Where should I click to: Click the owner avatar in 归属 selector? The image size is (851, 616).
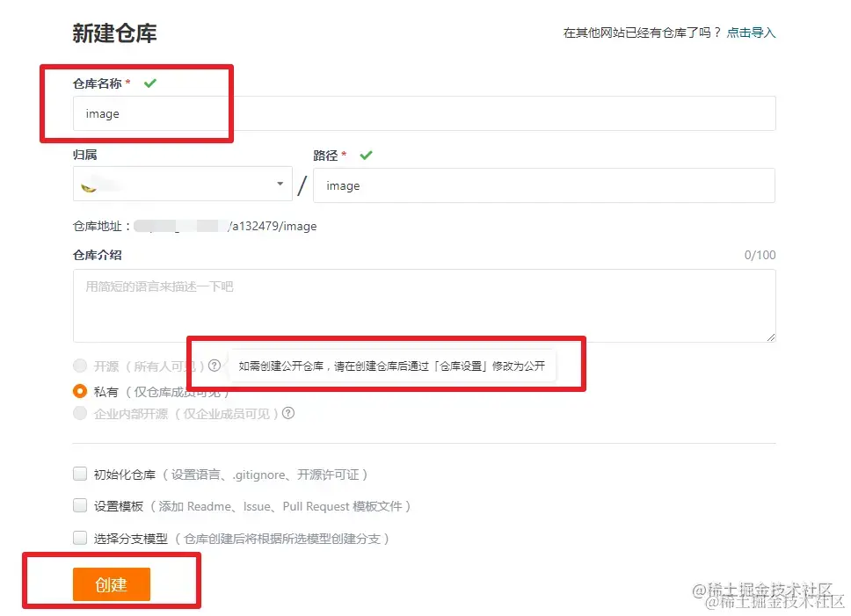click(x=89, y=186)
